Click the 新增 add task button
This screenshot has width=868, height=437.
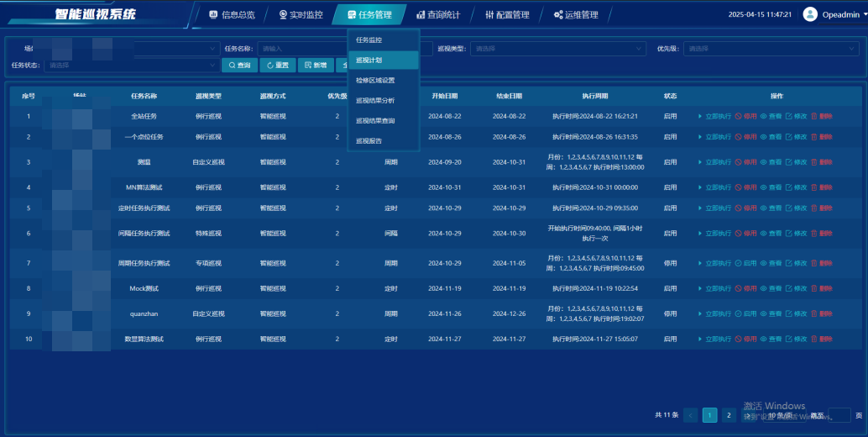point(316,66)
